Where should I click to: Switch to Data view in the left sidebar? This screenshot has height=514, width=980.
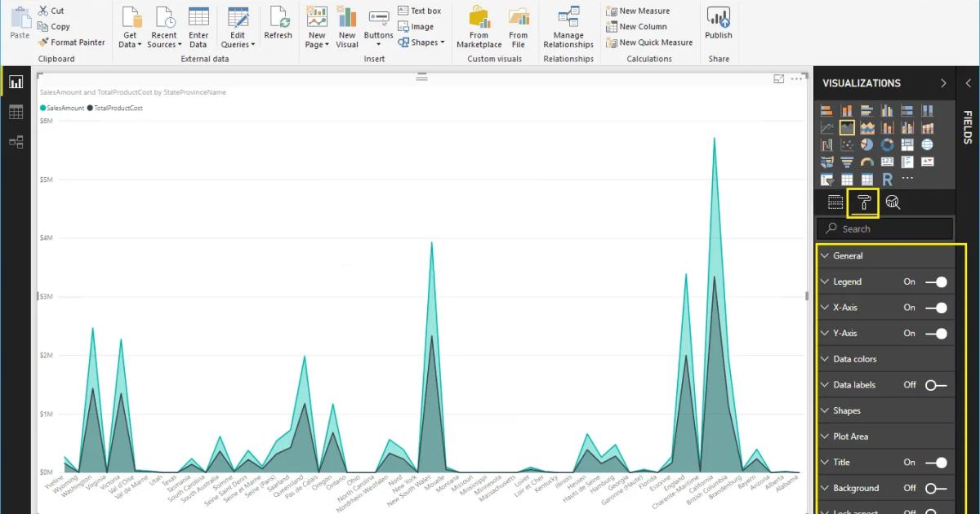point(16,112)
